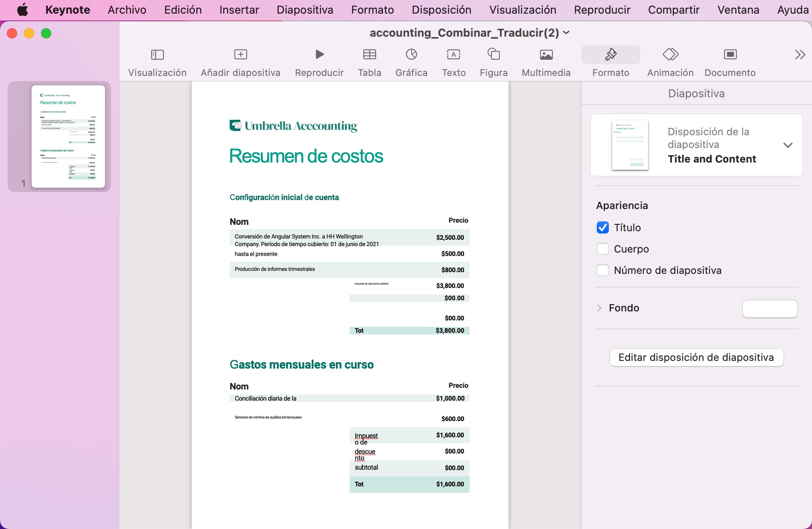812x529 pixels.
Task: Click the Figura shapes icon
Action: (x=493, y=54)
